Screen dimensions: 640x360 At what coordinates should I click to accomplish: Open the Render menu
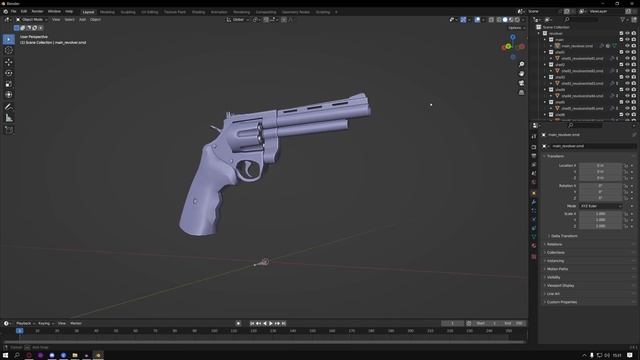pyautogui.click(x=37, y=11)
